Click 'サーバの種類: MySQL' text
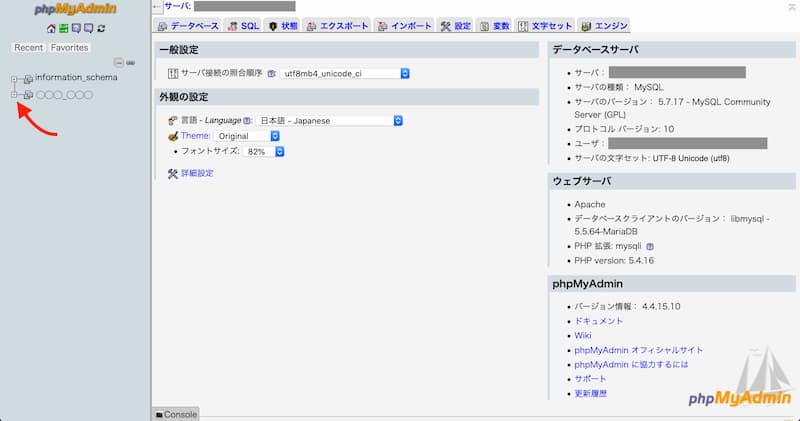Screen dimensions: 800x421 coord(619,87)
